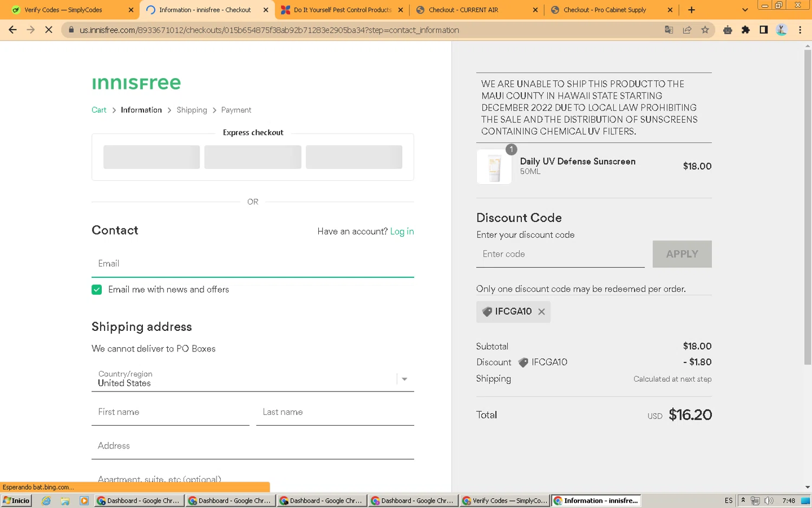This screenshot has width=812, height=508.
Task: Focus the Address field
Action: (253, 446)
